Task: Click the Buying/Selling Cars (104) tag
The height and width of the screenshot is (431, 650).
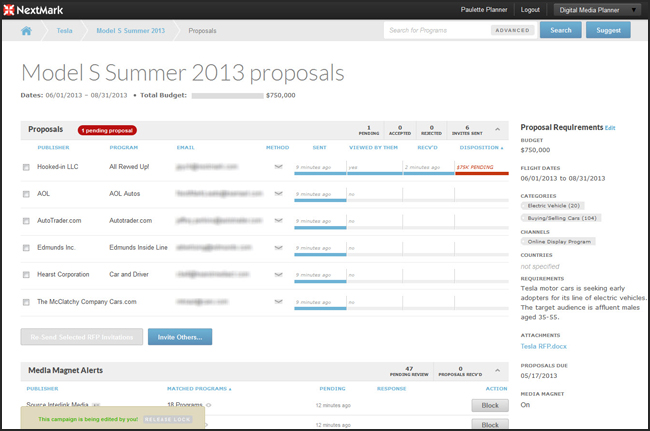Action: click(561, 218)
